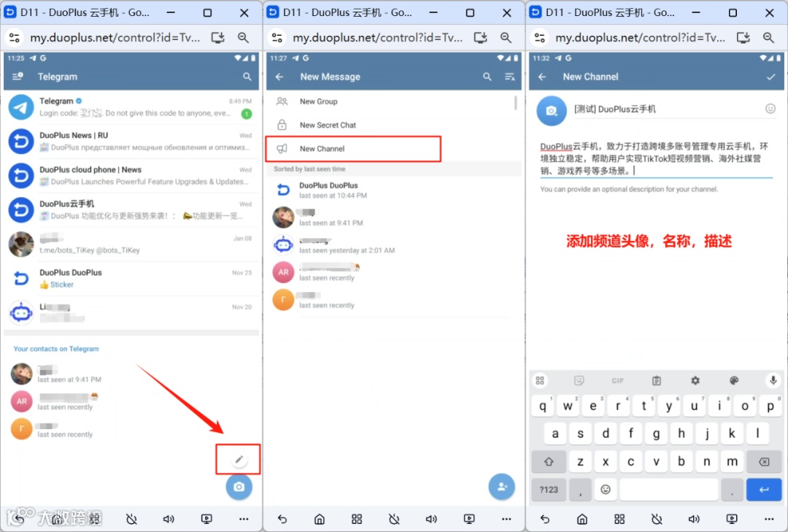Open keyboard settings gear icon
This screenshot has height=532, width=788.
(695, 381)
